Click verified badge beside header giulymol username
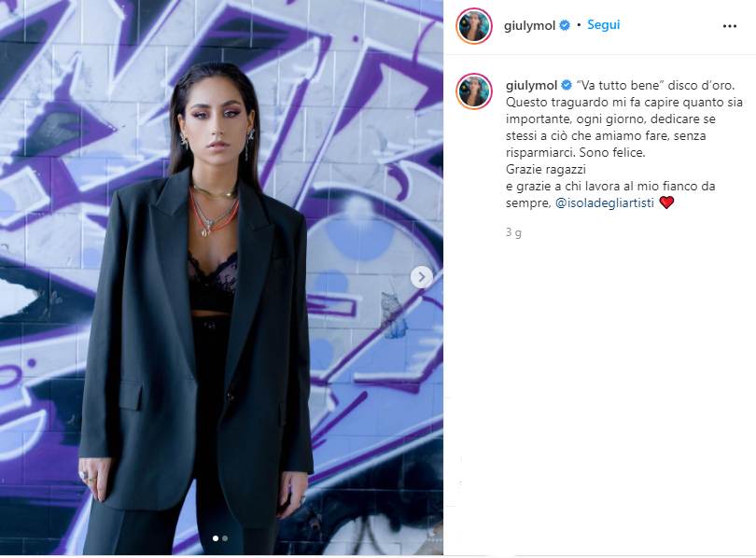 tap(565, 25)
